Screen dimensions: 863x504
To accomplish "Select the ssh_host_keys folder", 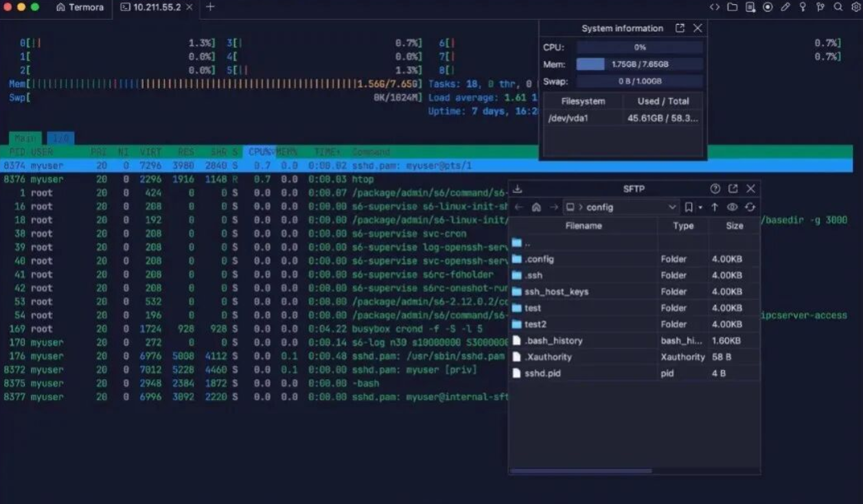I will tap(635, 292).
